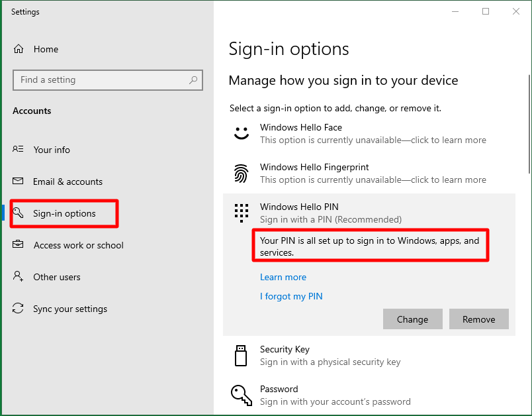
Task: Click the Email & accounts envelope icon
Action: click(x=18, y=181)
